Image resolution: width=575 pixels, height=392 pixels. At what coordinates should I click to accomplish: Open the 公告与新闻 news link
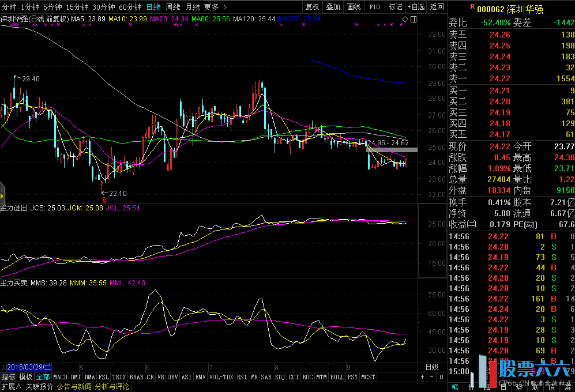click(74, 387)
